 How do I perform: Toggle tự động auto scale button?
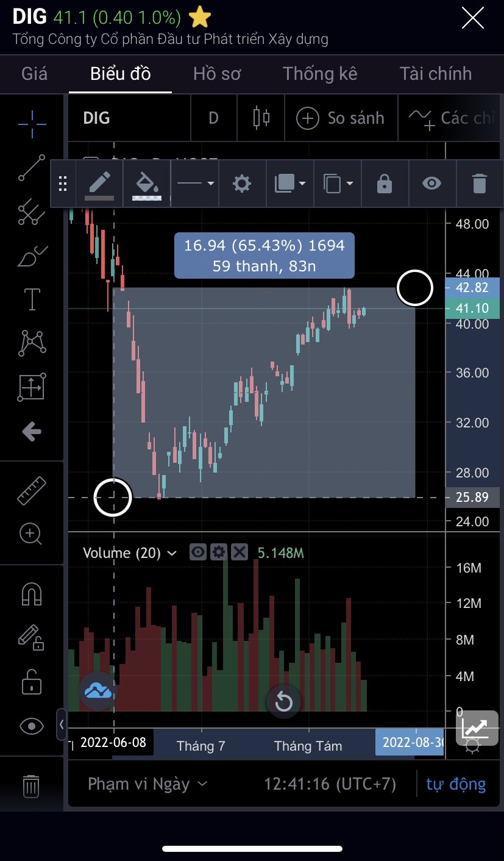456,784
